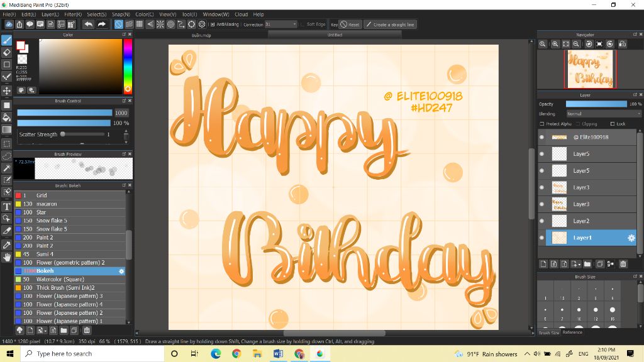Select the macaron brush
The width and height of the screenshot is (644, 362).
tap(70, 204)
